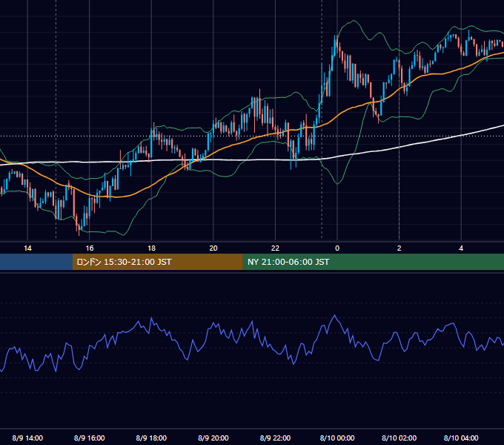
Task: Click the 8/9 14:00 time label
Action: [x=27, y=438]
